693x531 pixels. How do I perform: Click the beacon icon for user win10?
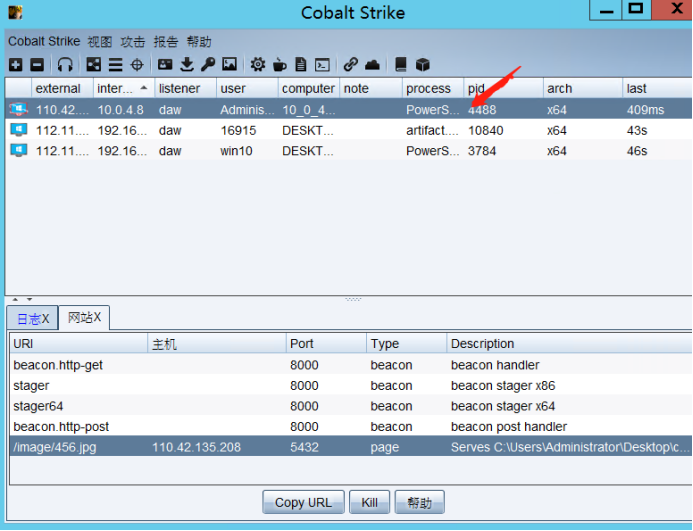[x=19, y=150]
